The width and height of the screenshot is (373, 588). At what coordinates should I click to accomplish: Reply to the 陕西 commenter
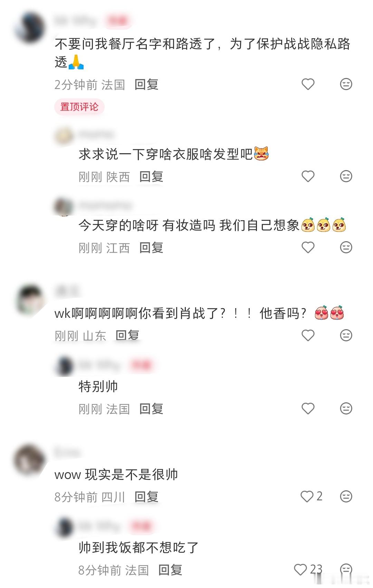151,177
